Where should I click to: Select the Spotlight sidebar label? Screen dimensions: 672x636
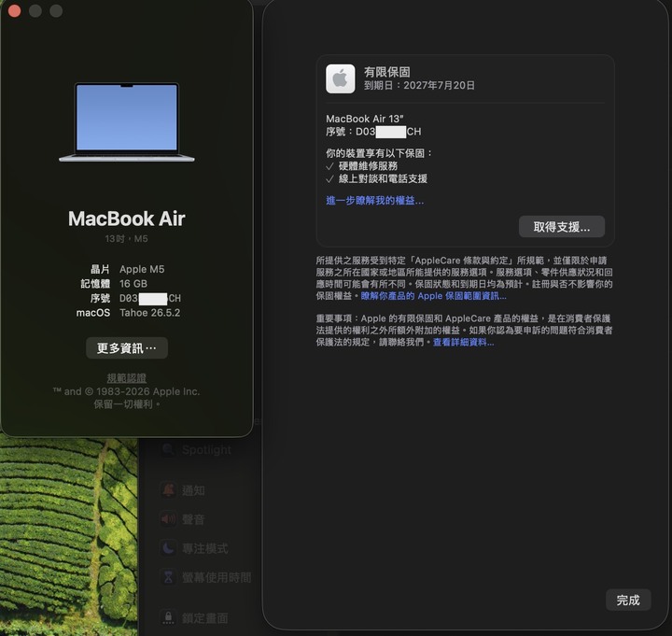[x=206, y=450]
